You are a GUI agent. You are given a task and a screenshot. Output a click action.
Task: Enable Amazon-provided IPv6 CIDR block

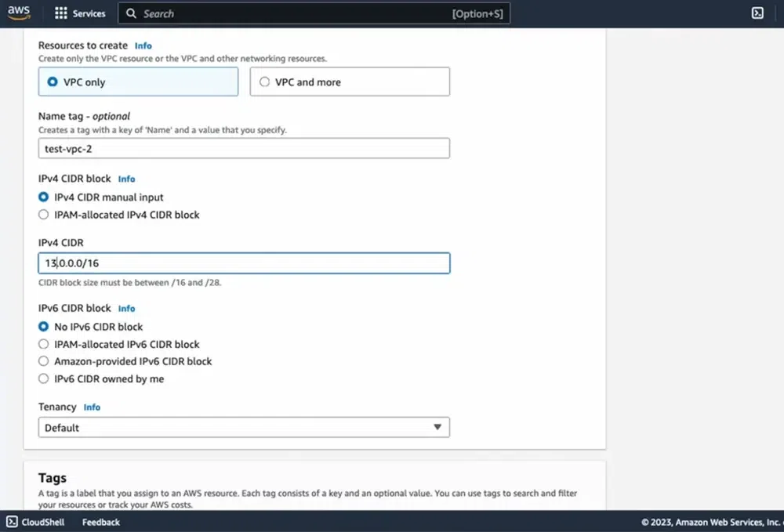pyautogui.click(x=43, y=361)
